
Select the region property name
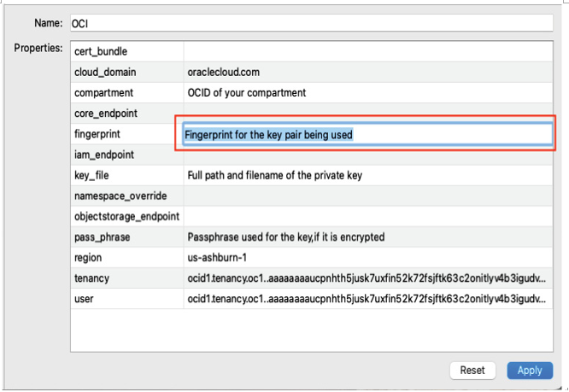click(88, 258)
